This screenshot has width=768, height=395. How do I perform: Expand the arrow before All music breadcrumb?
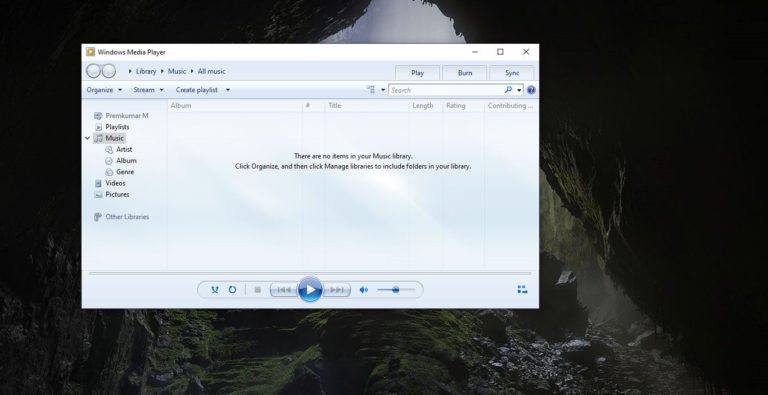[192, 71]
